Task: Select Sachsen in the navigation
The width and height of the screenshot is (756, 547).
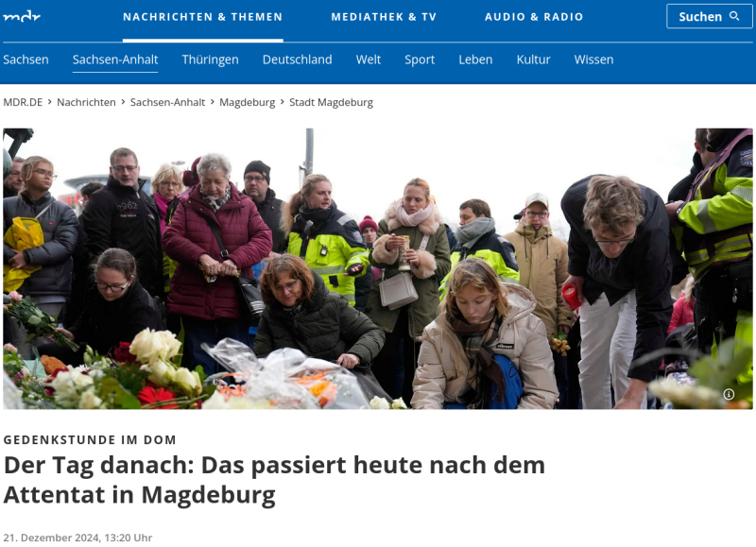Action: pos(26,60)
